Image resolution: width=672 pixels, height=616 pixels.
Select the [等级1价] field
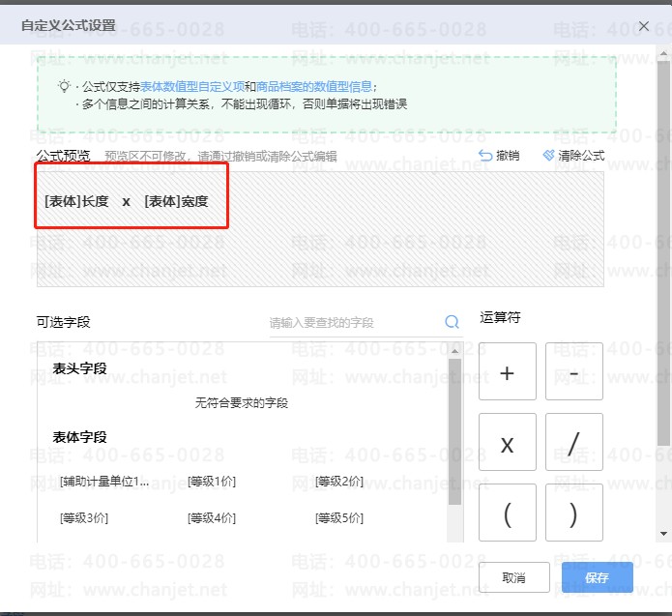tap(212, 482)
